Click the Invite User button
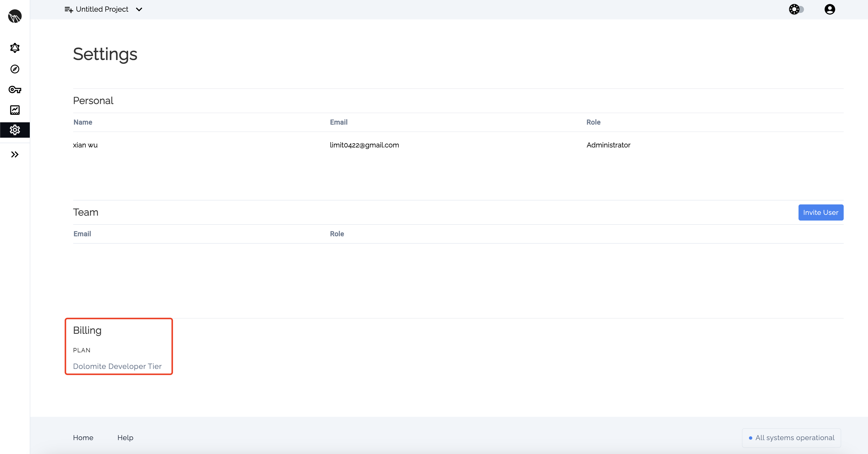Screen dimensions: 868x454 [821, 213]
